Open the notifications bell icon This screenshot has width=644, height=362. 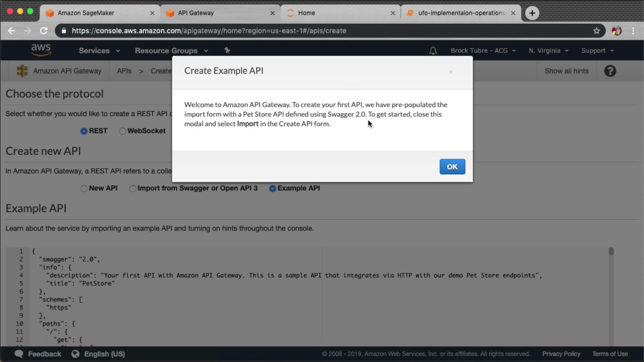433,51
